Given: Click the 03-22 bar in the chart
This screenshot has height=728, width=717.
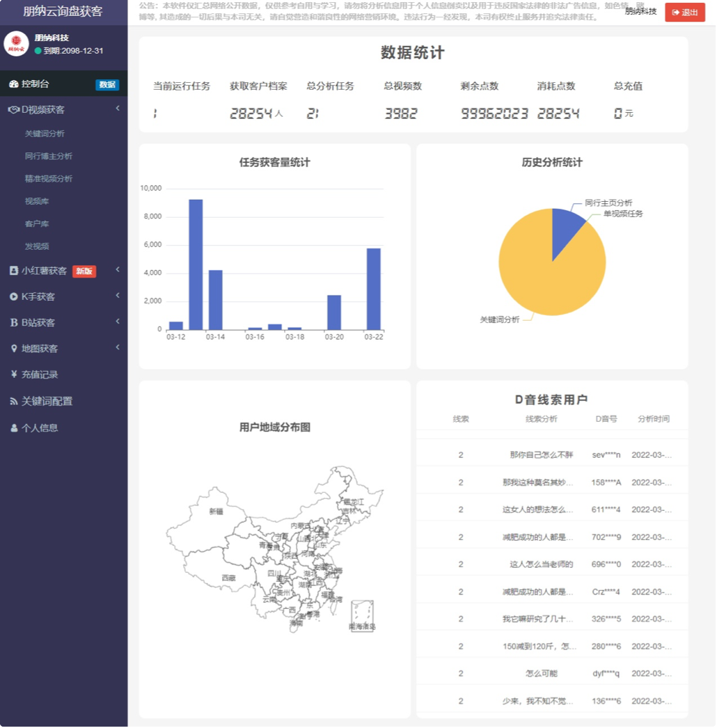Looking at the screenshot, I should coord(374,290).
